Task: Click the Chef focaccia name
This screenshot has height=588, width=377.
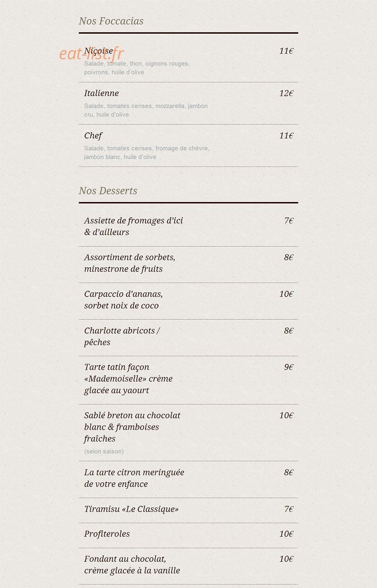Action: [x=93, y=136]
